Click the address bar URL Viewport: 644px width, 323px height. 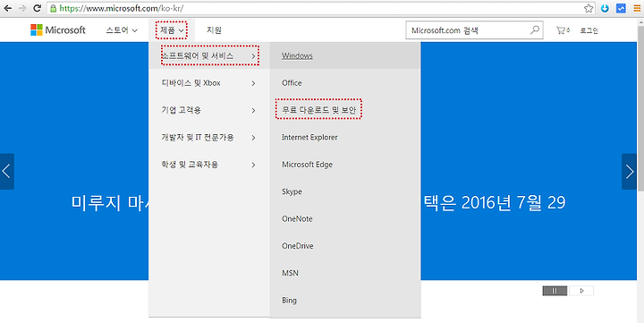point(122,8)
